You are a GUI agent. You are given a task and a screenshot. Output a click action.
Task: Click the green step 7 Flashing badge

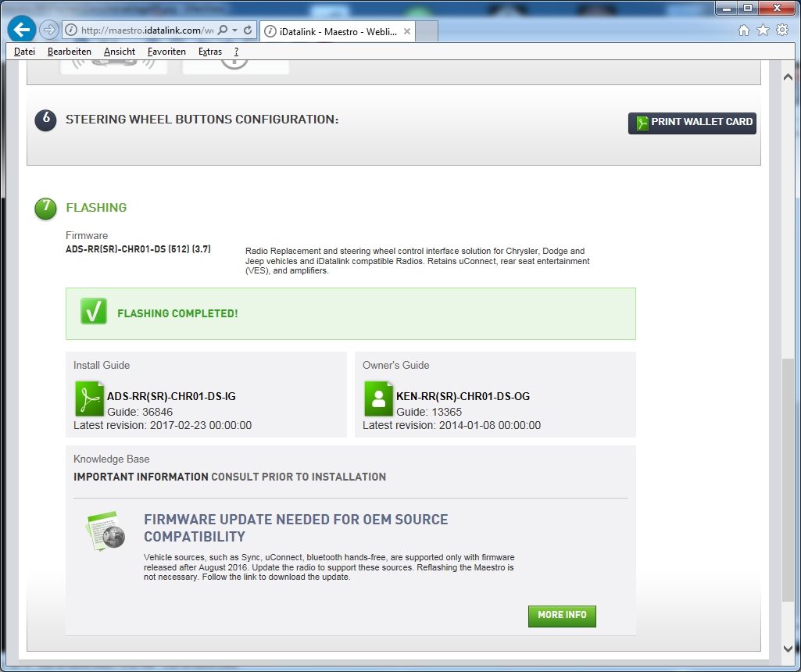[x=45, y=209]
